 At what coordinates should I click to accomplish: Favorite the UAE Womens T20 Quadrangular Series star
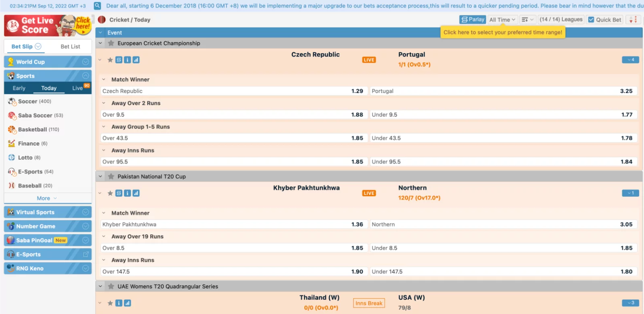[111, 286]
